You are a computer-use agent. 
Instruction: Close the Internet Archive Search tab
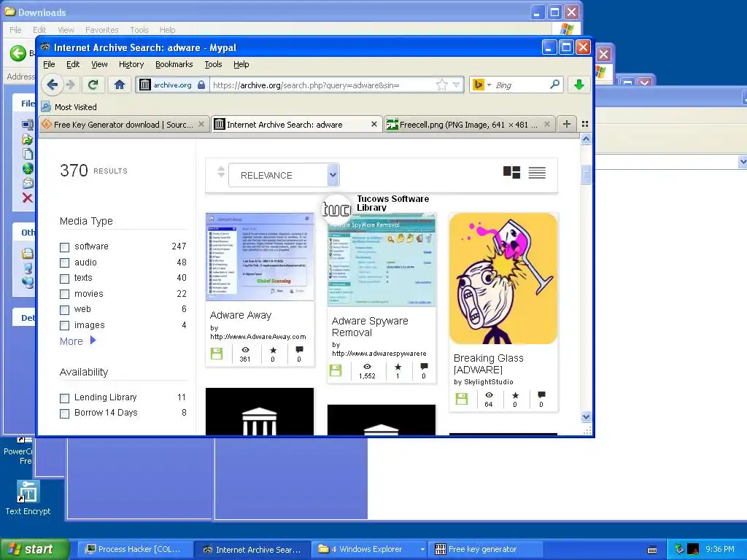374,124
